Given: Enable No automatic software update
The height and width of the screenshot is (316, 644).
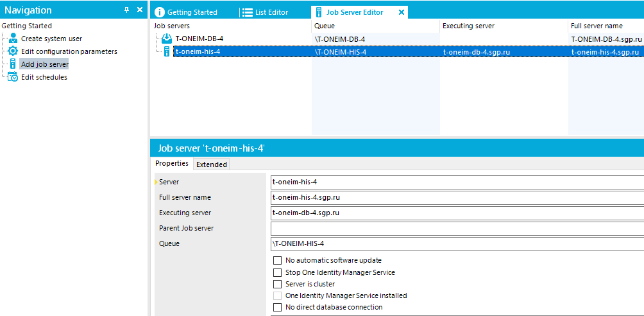Looking at the screenshot, I should click(278, 261).
